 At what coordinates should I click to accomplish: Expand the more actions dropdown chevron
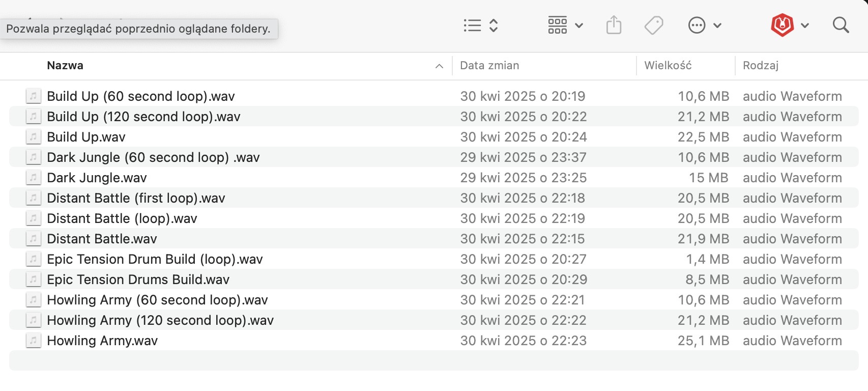pyautogui.click(x=717, y=25)
